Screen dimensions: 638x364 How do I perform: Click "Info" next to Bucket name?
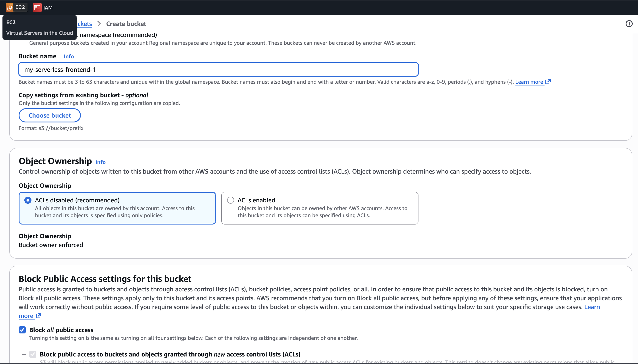point(68,56)
